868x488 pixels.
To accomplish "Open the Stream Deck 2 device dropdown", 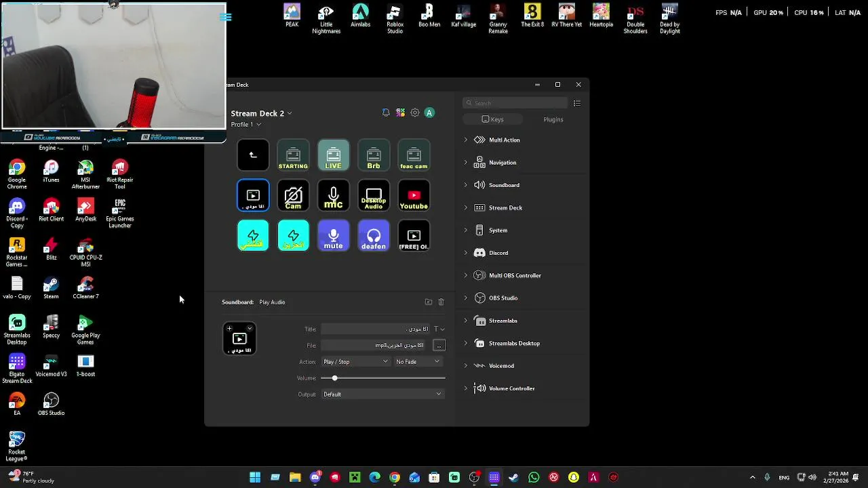I will pyautogui.click(x=261, y=113).
